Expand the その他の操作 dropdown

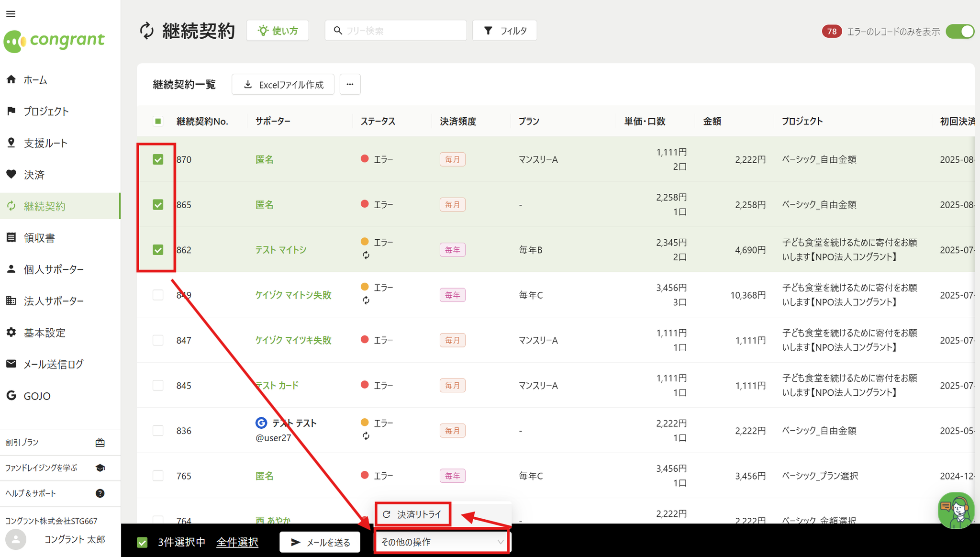coord(442,542)
